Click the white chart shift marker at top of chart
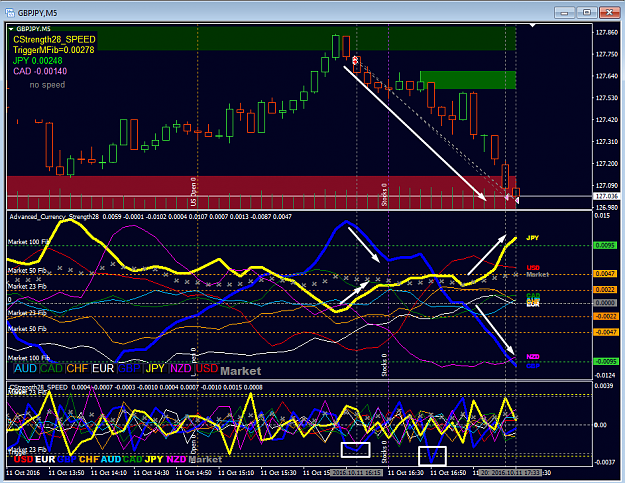Image resolution: width=625 pixels, height=483 pixels. pos(533,26)
